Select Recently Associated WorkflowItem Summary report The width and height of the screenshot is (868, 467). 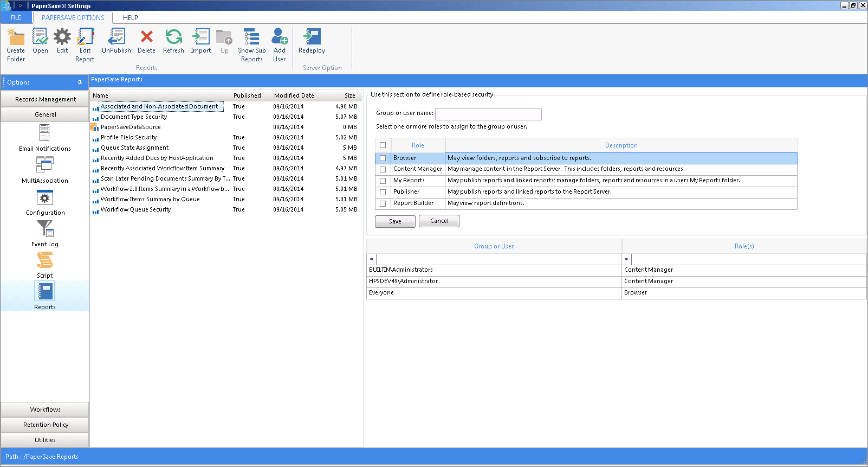pyautogui.click(x=163, y=168)
